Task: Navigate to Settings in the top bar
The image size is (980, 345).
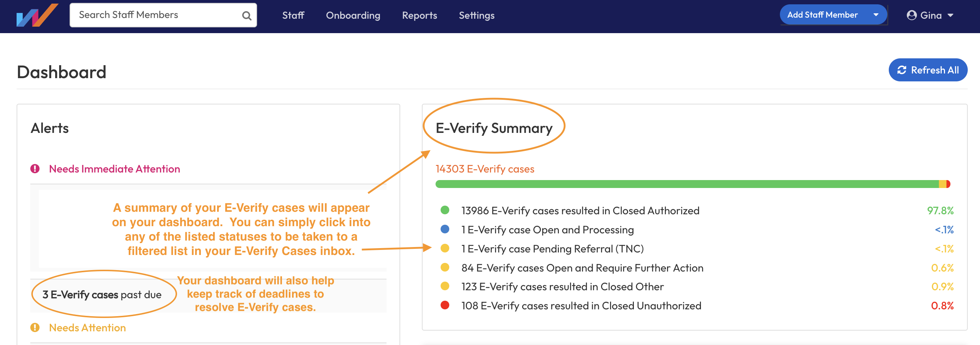Action: click(476, 15)
